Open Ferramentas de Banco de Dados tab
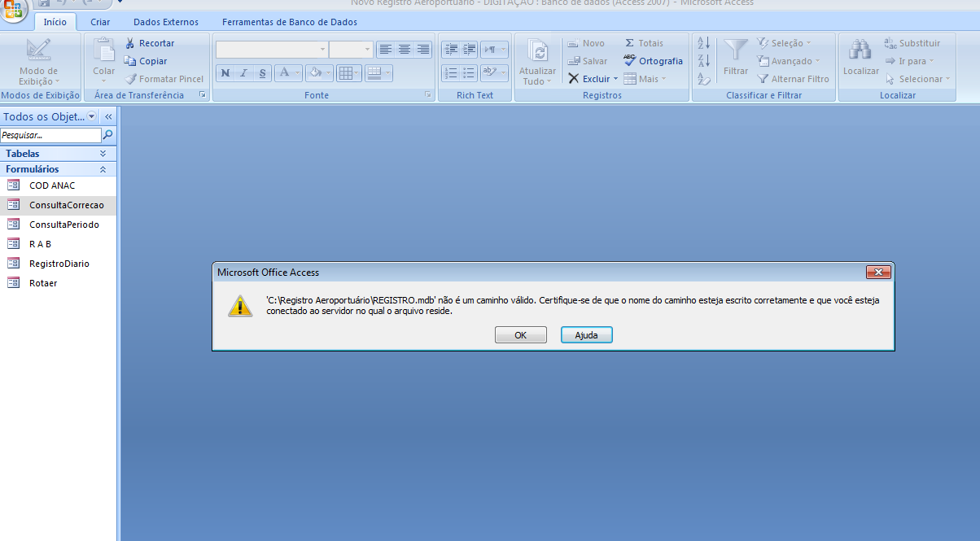 (290, 22)
